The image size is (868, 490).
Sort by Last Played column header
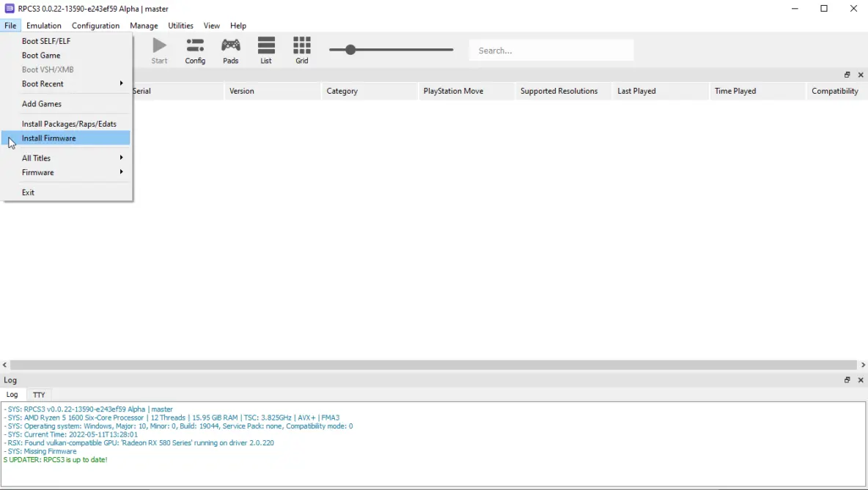(x=636, y=91)
